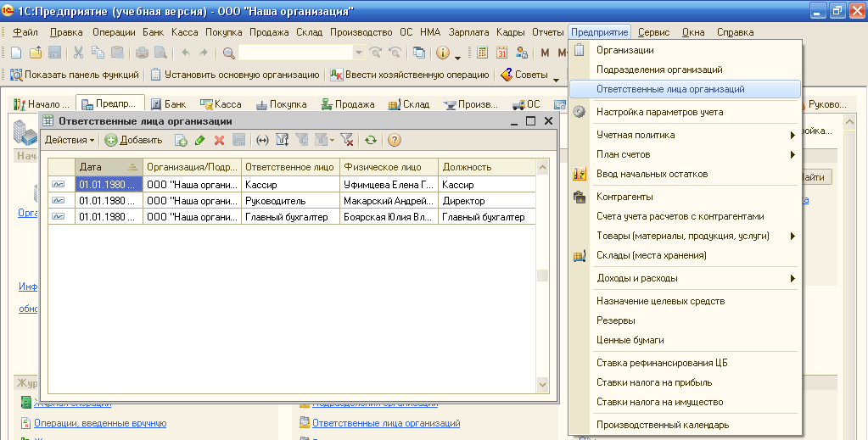The image size is (868, 440).
Task: Click the Cut scissors icon
Action: (78, 53)
